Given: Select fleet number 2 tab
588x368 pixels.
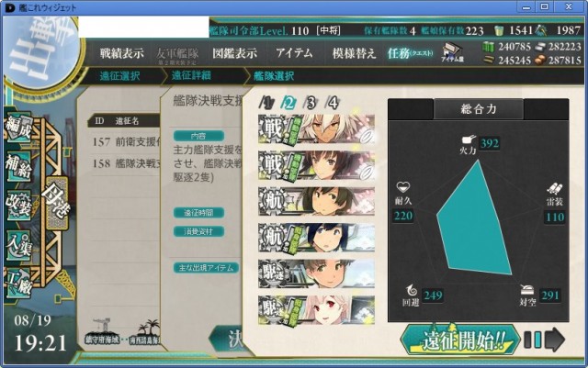Looking at the screenshot, I should click(x=288, y=102).
